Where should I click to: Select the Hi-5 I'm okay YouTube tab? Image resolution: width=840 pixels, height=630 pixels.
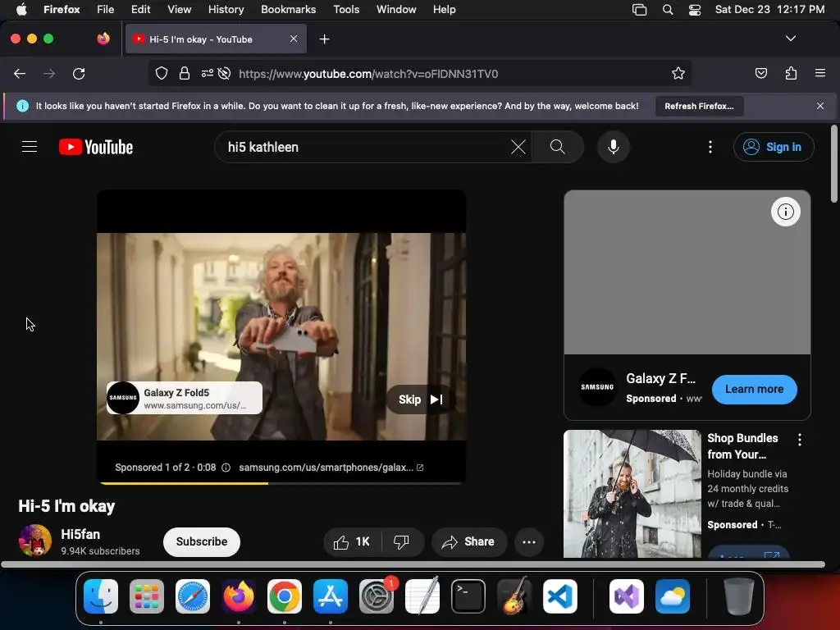click(x=216, y=39)
